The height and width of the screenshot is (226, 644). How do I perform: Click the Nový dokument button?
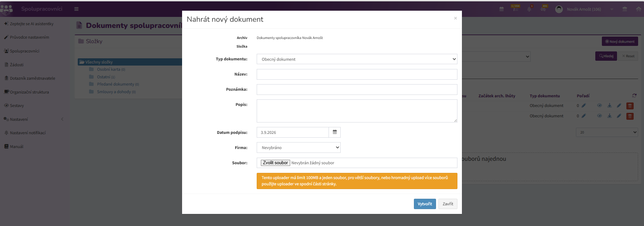coord(620,41)
